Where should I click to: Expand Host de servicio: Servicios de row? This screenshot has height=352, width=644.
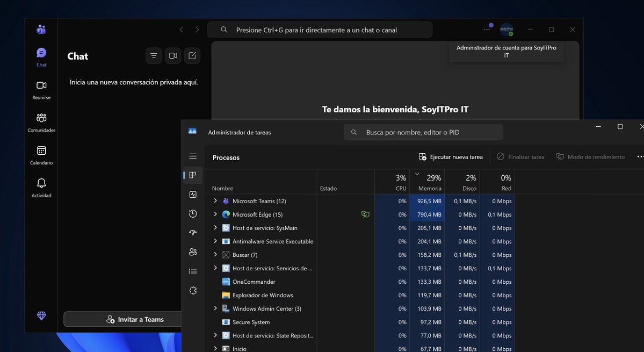(215, 268)
